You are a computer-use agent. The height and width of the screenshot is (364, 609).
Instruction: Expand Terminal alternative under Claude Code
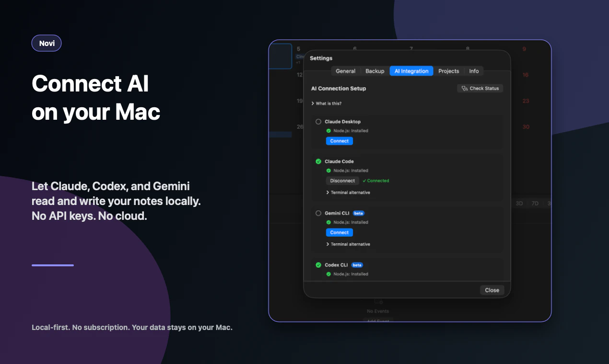click(348, 193)
